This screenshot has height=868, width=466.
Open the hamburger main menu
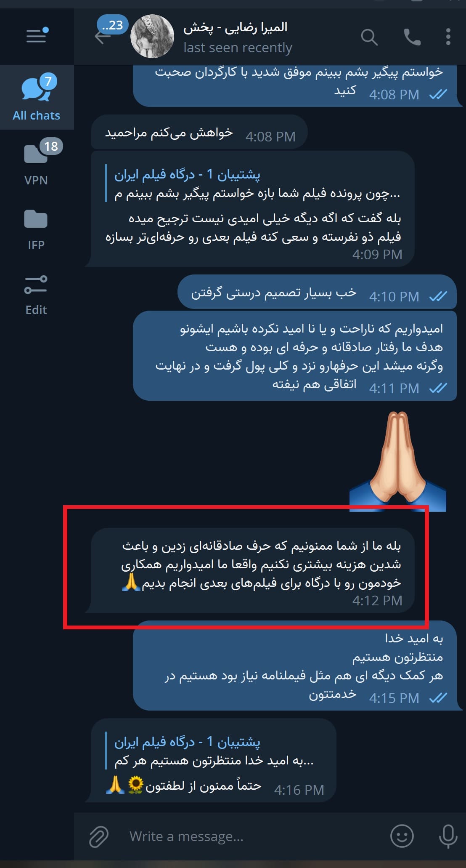pyautogui.click(x=37, y=36)
